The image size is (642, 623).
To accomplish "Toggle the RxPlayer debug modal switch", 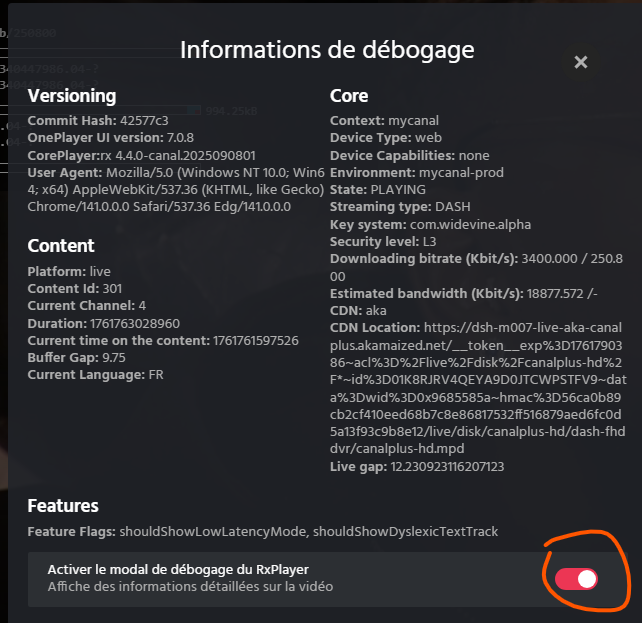I will point(575,578).
